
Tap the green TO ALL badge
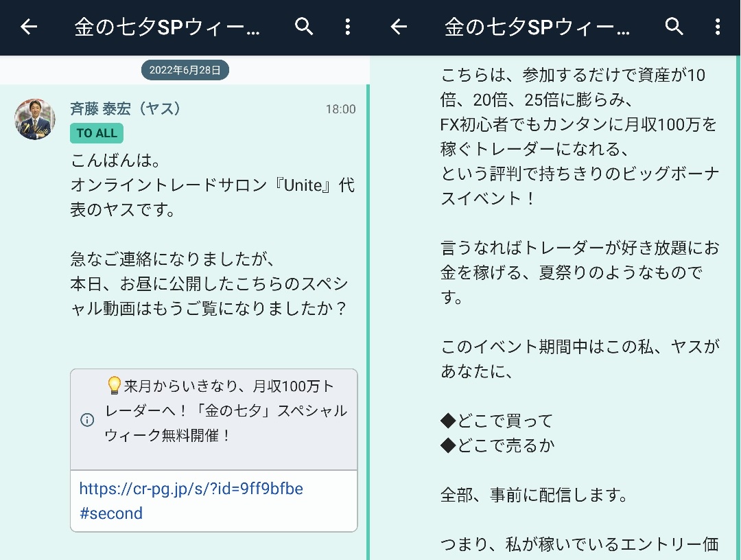(97, 133)
